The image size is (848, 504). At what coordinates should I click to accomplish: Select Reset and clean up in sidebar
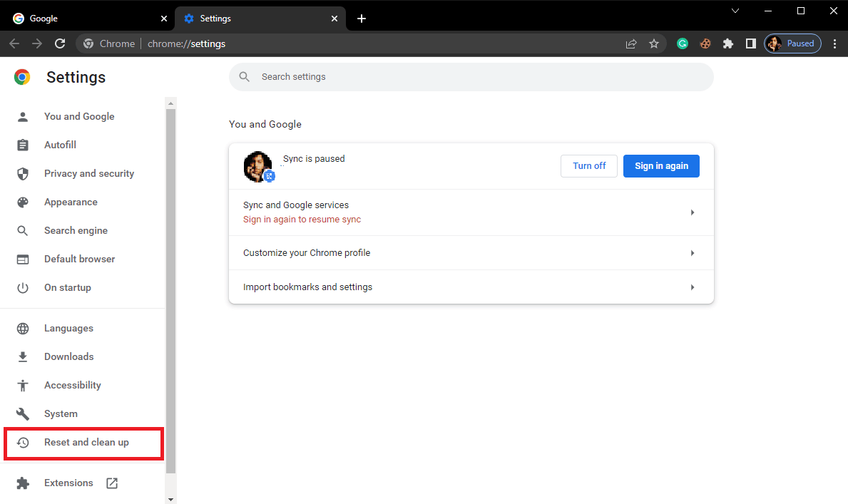click(86, 443)
